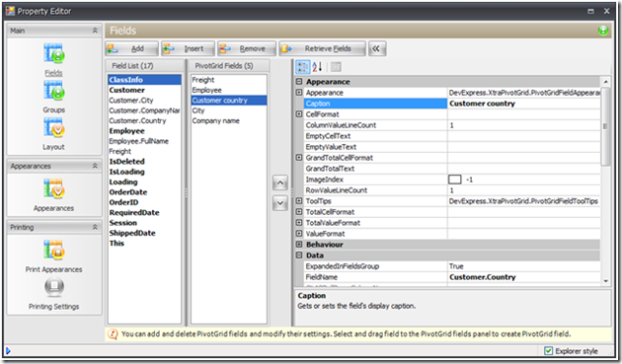
Task: Click the property grid scroll-down arrow
Action: [x=606, y=281]
